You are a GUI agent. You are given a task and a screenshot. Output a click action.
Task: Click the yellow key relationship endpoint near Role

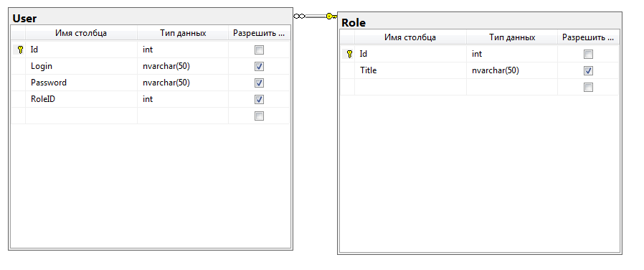(x=331, y=17)
